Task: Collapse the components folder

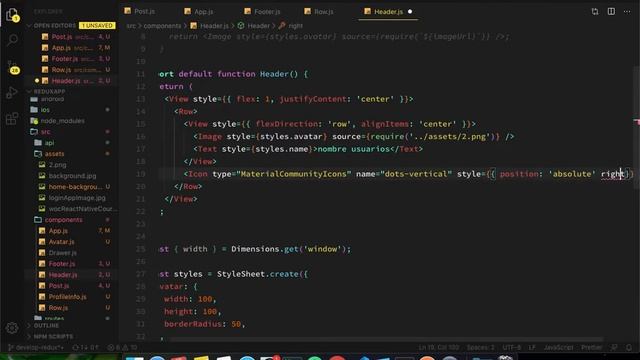Action: [x=63, y=220]
